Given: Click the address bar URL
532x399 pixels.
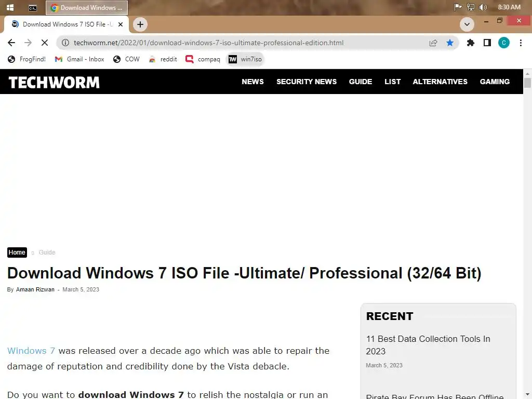Looking at the screenshot, I should [208, 43].
